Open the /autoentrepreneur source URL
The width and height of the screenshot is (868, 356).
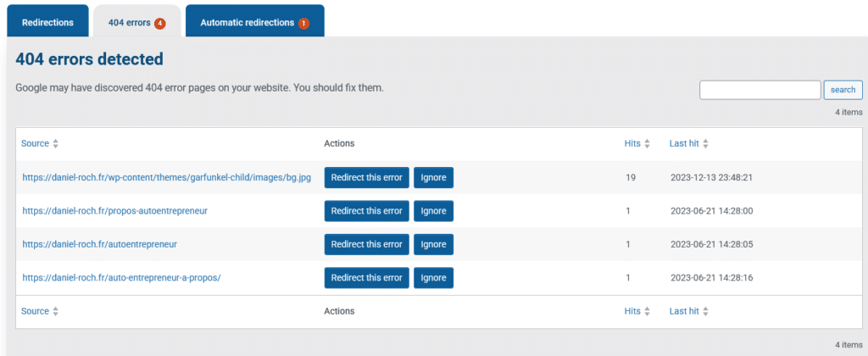click(x=99, y=244)
